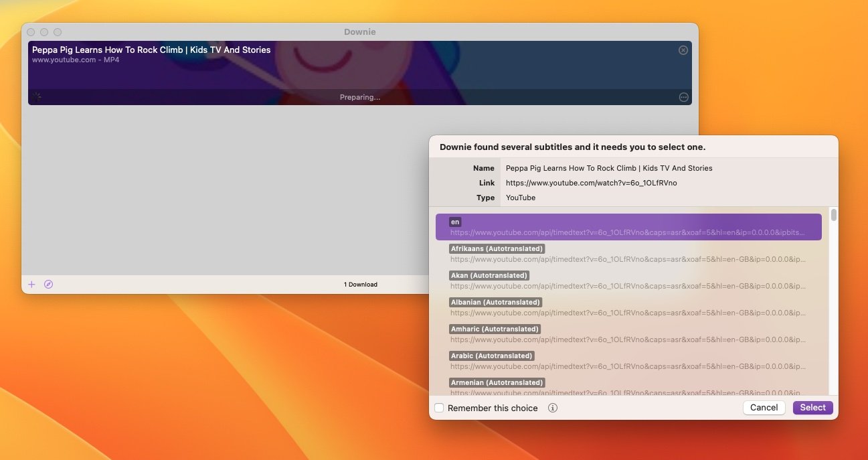This screenshot has width=868, height=460.
Task: Click the spinning progress indicator icon
Action: (x=37, y=97)
